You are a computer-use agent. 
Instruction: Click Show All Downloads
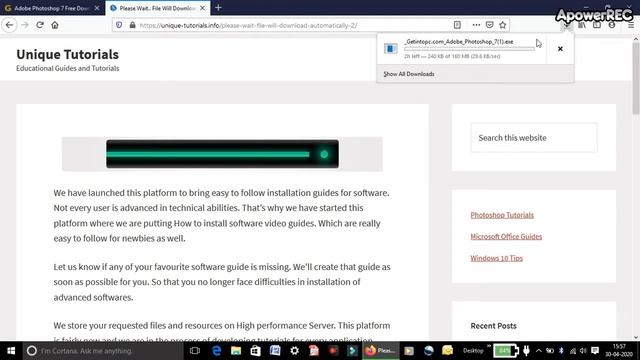tap(409, 74)
